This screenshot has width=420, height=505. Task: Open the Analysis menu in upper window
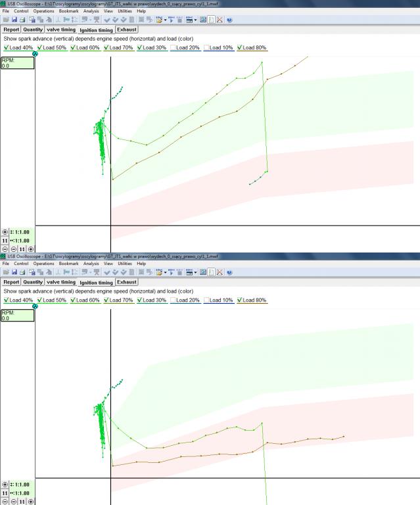coord(91,11)
